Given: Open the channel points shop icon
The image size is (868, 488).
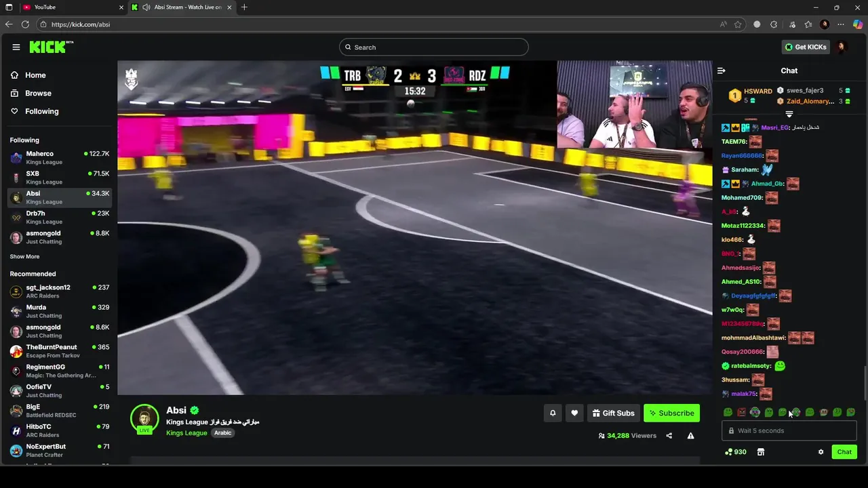Looking at the screenshot, I should coord(761,452).
